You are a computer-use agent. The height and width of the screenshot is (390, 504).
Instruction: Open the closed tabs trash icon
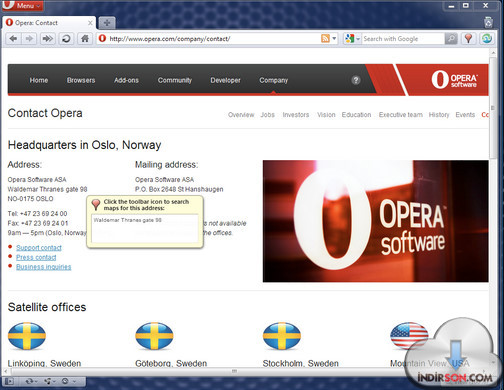[488, 22]
